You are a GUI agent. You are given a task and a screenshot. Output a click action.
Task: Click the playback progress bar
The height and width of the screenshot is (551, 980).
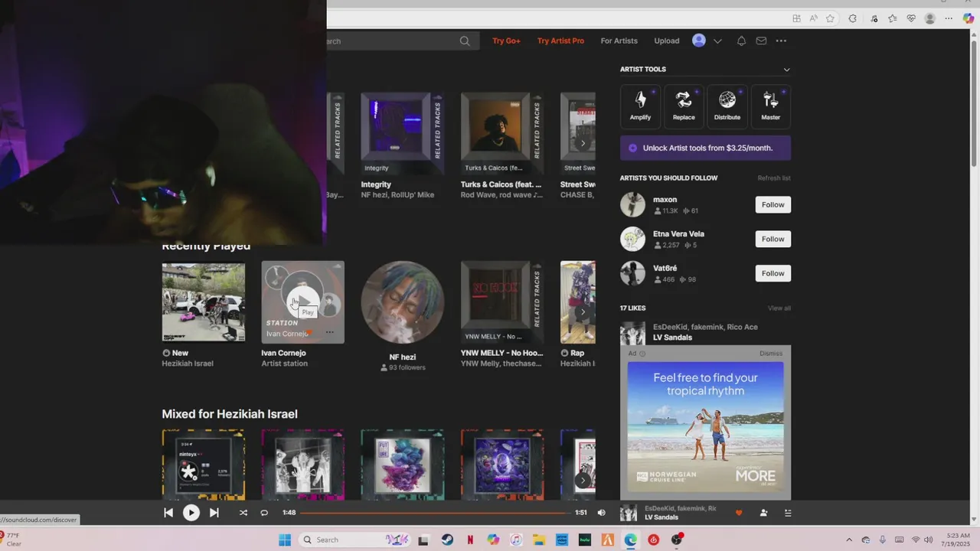pyautogui.click(x=434, y=513)
